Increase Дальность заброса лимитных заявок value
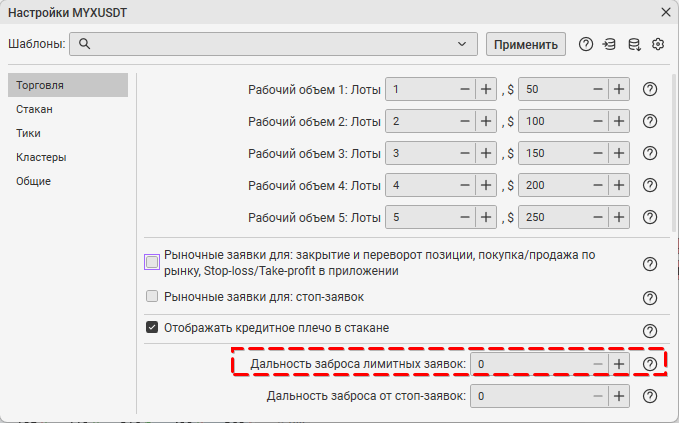The image size is (679, 423). [x=619, y=364]
